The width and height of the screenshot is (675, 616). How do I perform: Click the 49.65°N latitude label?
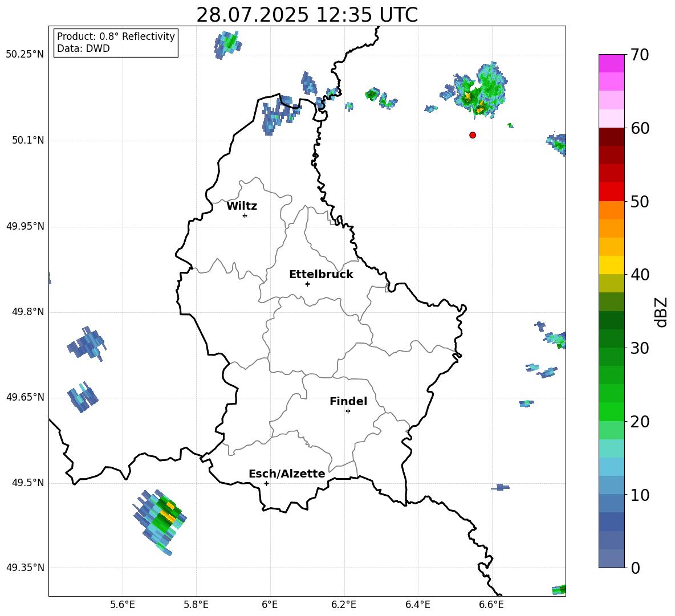pyautogui.click(x=25, y=397)
